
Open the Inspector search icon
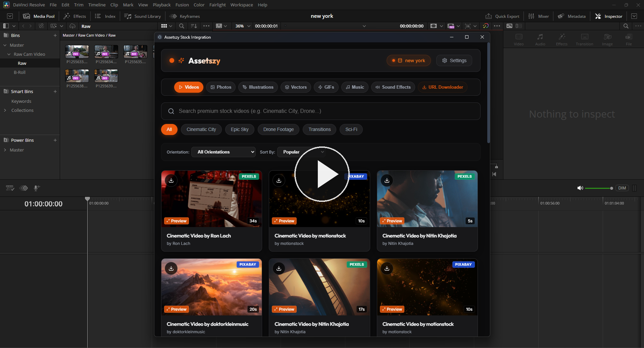pyautogui.click(x=626, y=26)
